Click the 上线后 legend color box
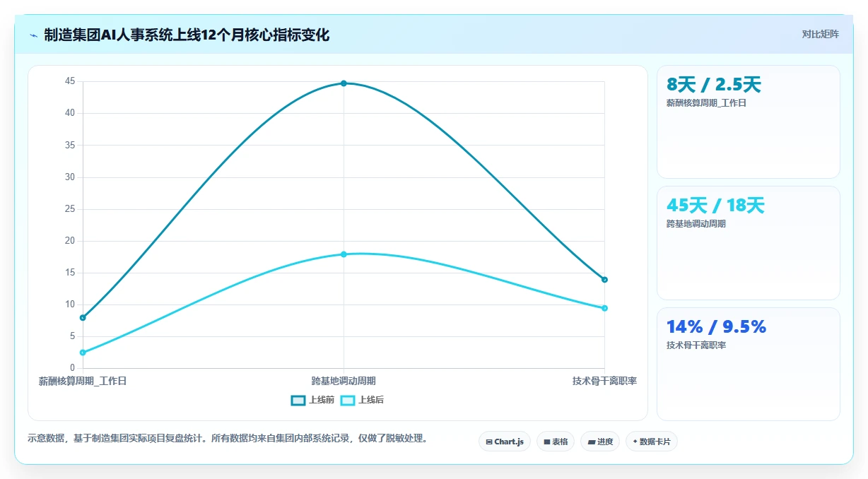 [x=348, y=400]
